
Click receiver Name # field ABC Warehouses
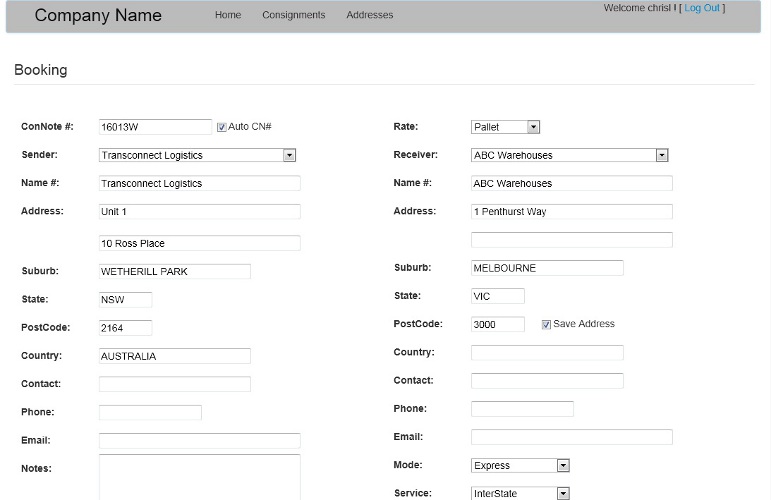pyautogui.click(x=572, y=183)
